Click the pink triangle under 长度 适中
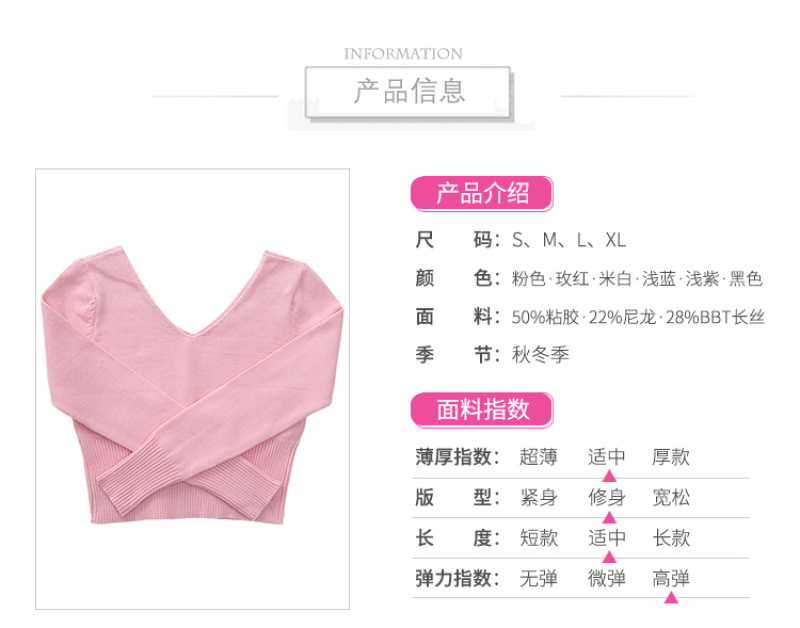 point(609,557)
